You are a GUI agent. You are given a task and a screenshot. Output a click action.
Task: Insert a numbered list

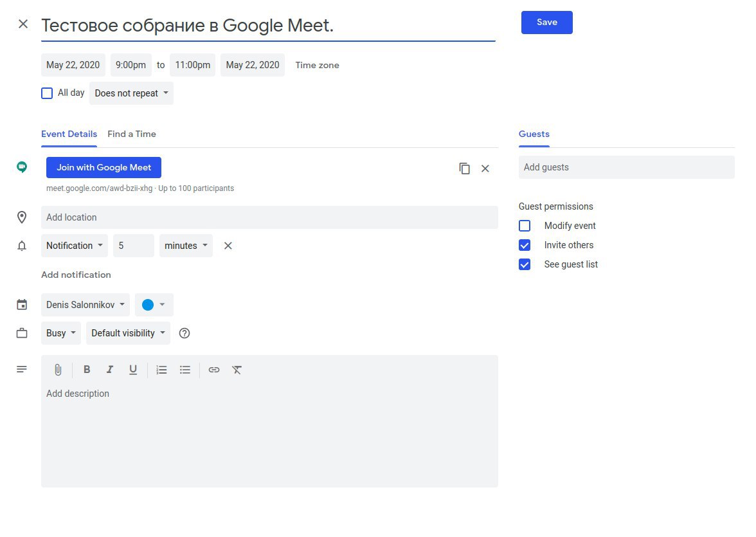pos(161,370)
